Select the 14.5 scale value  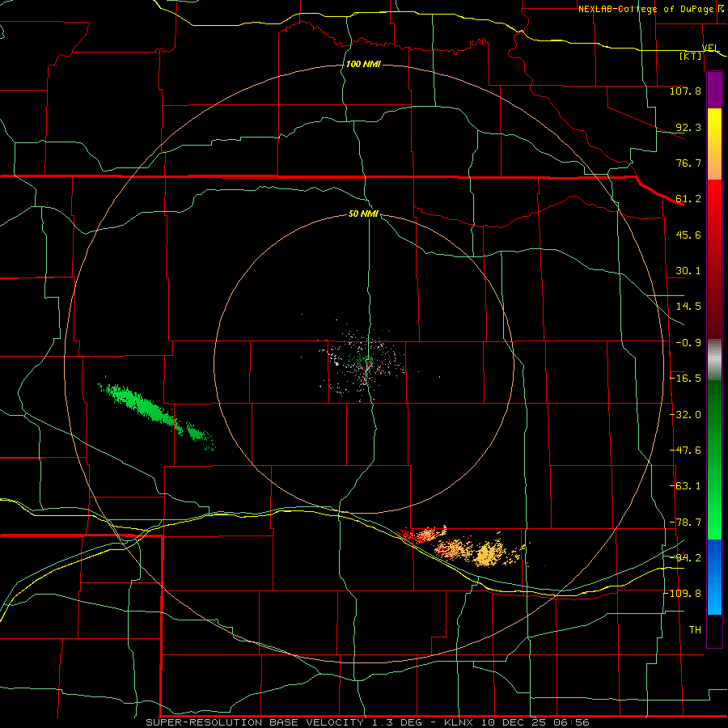click(x=688, y=307)
